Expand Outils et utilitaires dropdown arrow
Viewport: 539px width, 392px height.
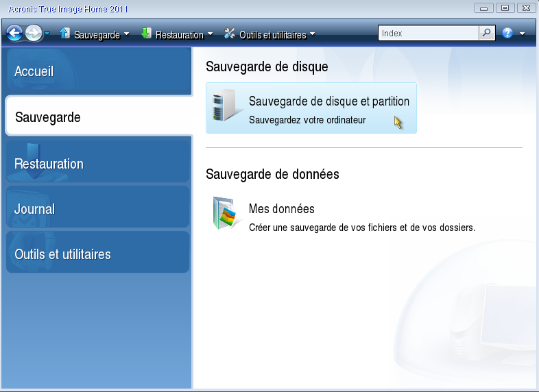[312, 34]
